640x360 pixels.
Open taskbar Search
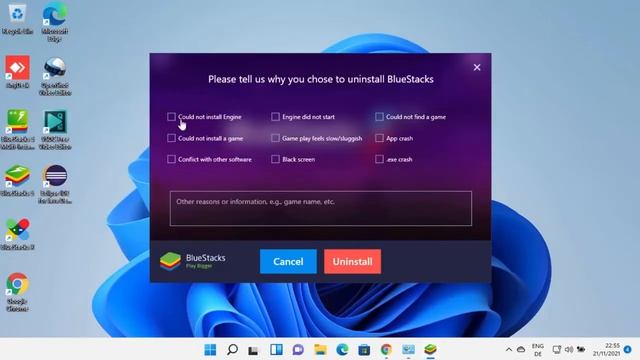pyautogui.click(x=232, y=350)
